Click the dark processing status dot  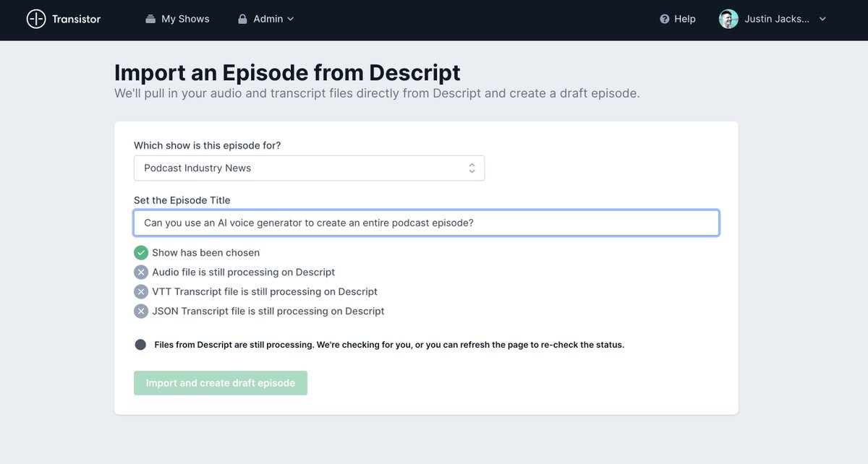(140, 345)
